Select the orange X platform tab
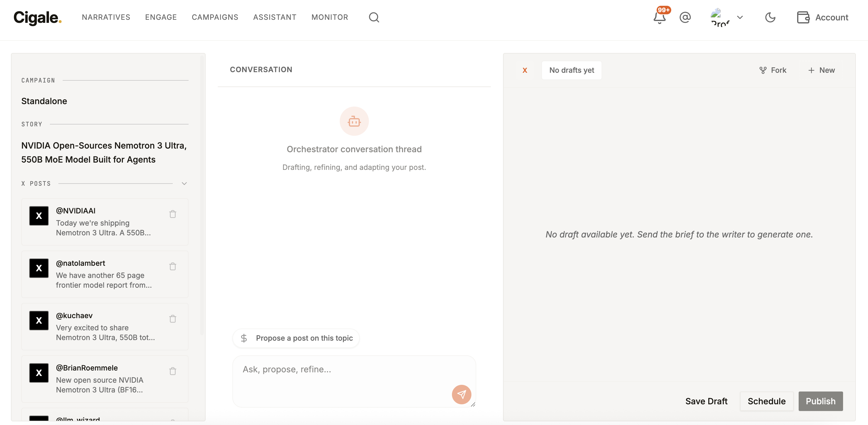 (525, 70)
